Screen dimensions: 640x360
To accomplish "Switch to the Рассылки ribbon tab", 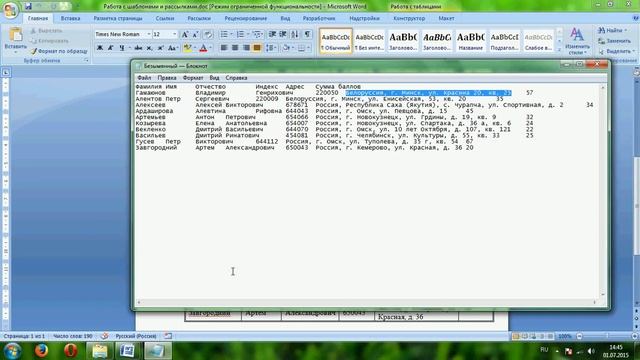I will pos(199,18).
